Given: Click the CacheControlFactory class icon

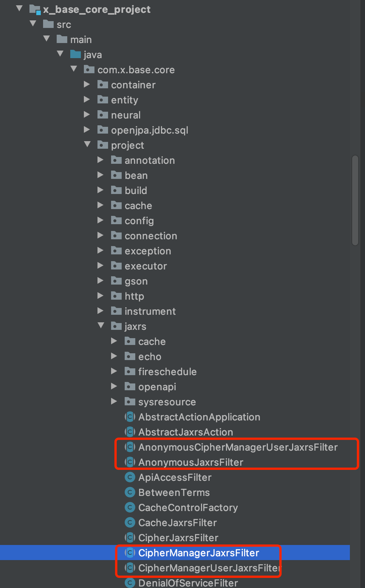Looking at the screenshot, I should point(130,508).
